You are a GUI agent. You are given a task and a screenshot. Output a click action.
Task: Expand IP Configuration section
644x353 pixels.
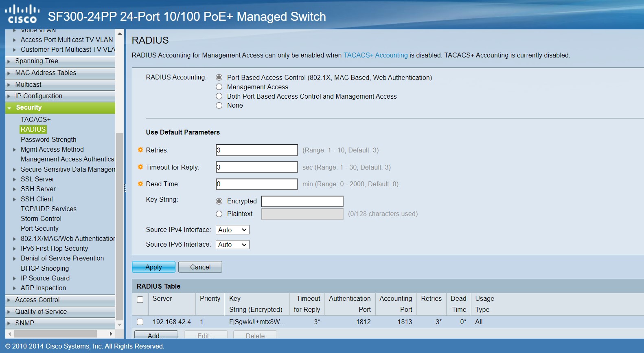pyautogui.click(x=60, y=96)
